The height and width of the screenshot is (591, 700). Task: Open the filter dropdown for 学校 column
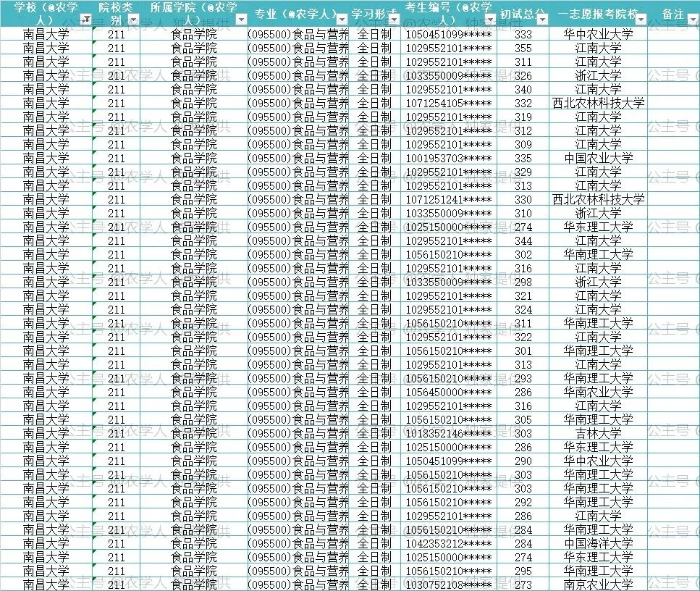pyautogui.click(x=87, y=20)
